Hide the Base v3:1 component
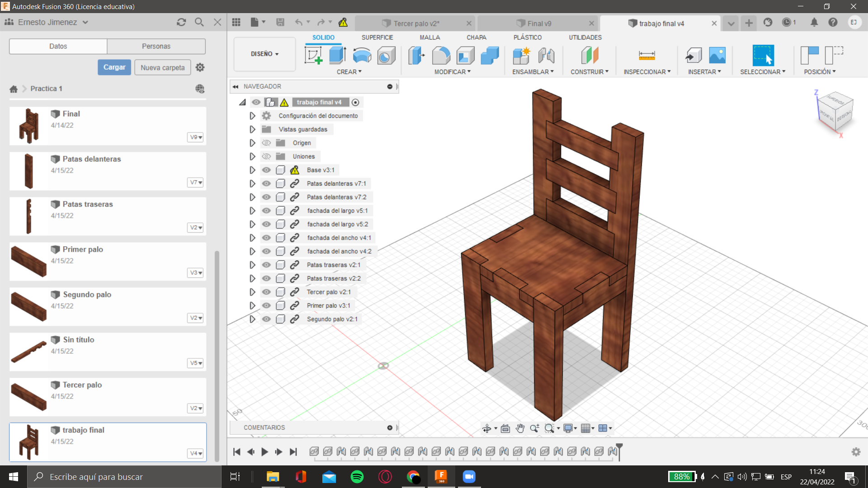Image resolution: width=868 pixels, height=488 pixels. click(266, 170)
